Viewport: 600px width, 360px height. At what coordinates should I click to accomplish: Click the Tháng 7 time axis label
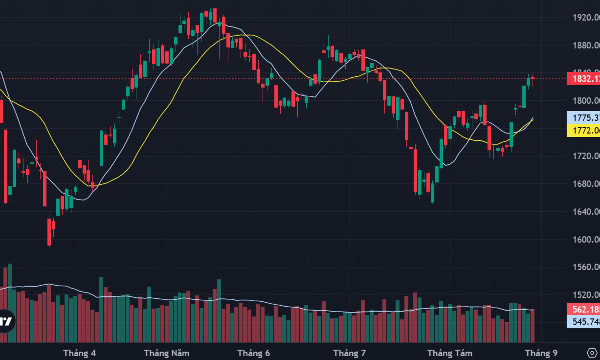tap(349, 353)
